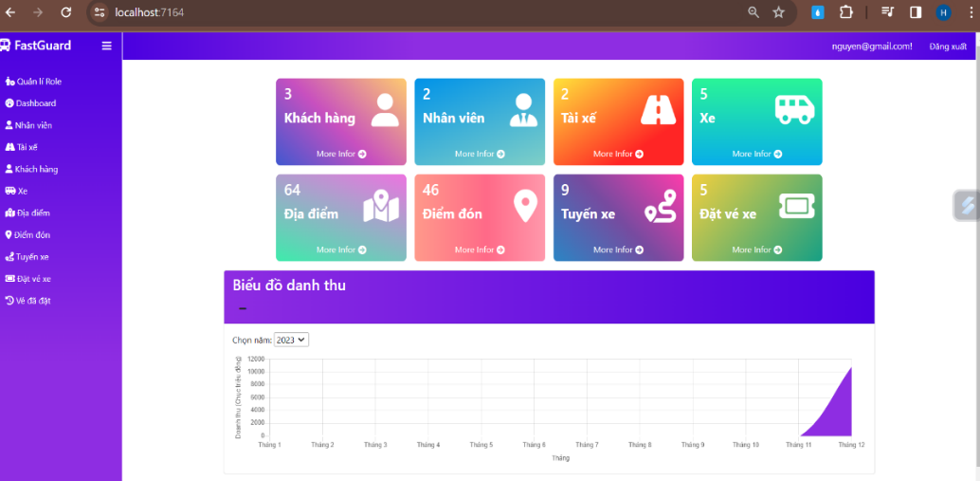Open the browser zoom magnifier icon

click(x=753, y=12)
